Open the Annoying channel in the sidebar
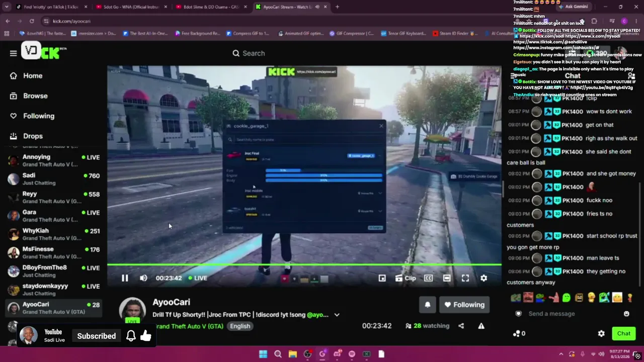This screenshot has width=644, height=362. tap(54, 160)
